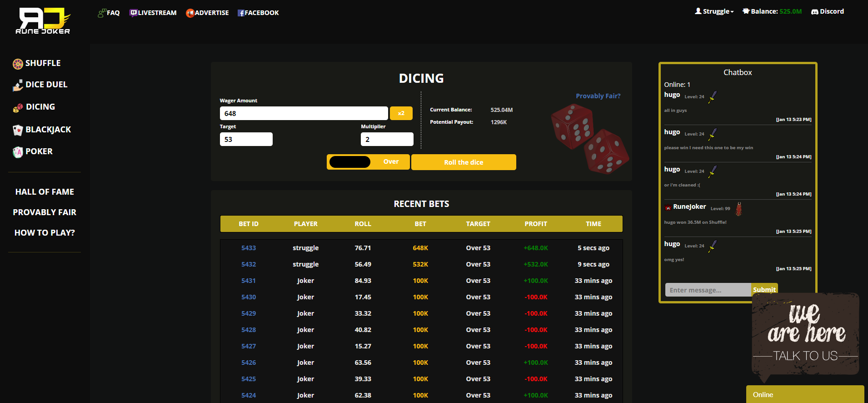Screen dimensions: 868x403
Task: Open bet ID 5427
Action: pyautogui.click(x=249, y=346)
